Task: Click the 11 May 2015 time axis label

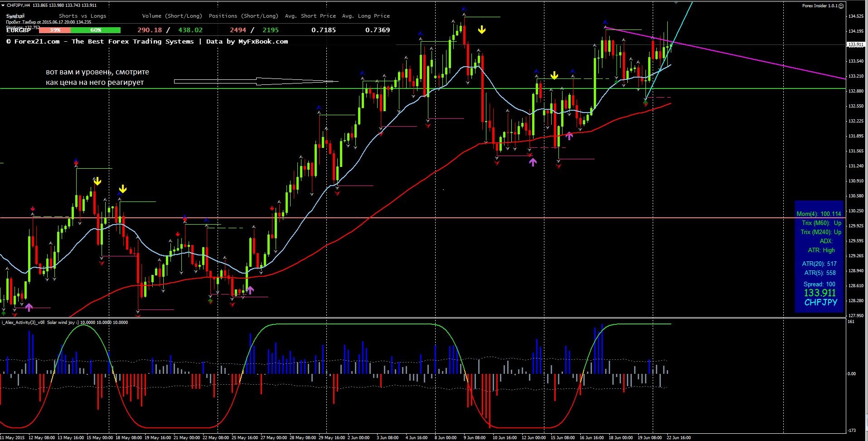Action: point(13,438)
